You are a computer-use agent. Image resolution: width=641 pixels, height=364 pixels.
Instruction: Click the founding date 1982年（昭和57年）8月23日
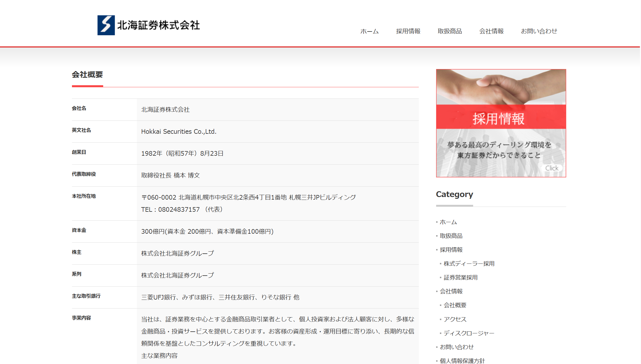pyautogui.click(x=182, y=154)
